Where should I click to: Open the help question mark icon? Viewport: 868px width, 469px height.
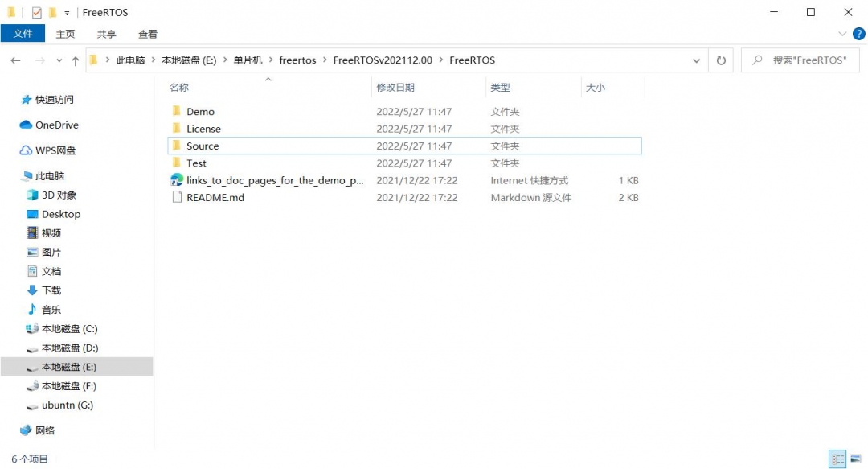click(x=858, y=34)
